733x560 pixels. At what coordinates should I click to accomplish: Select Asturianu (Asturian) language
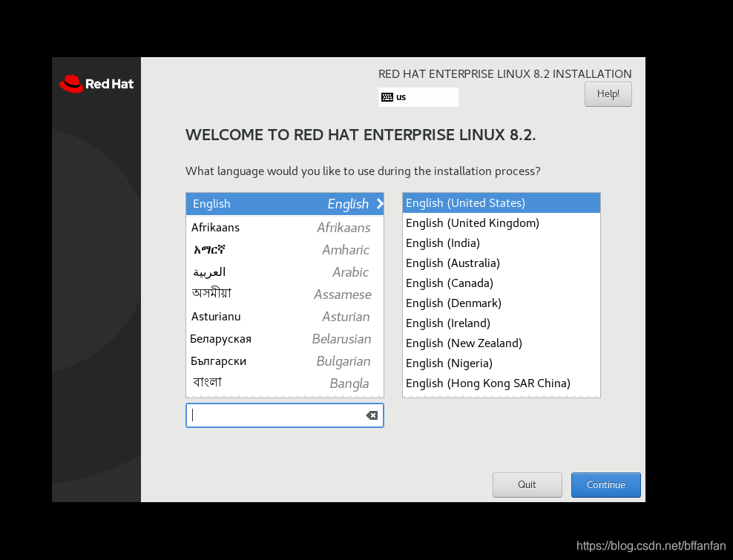(x=285, y=317)
